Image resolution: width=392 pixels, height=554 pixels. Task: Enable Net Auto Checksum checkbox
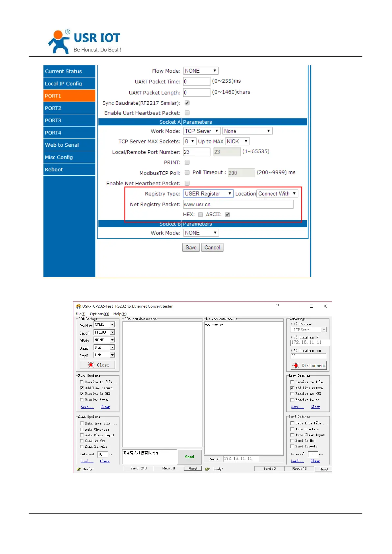coord(292,429)
